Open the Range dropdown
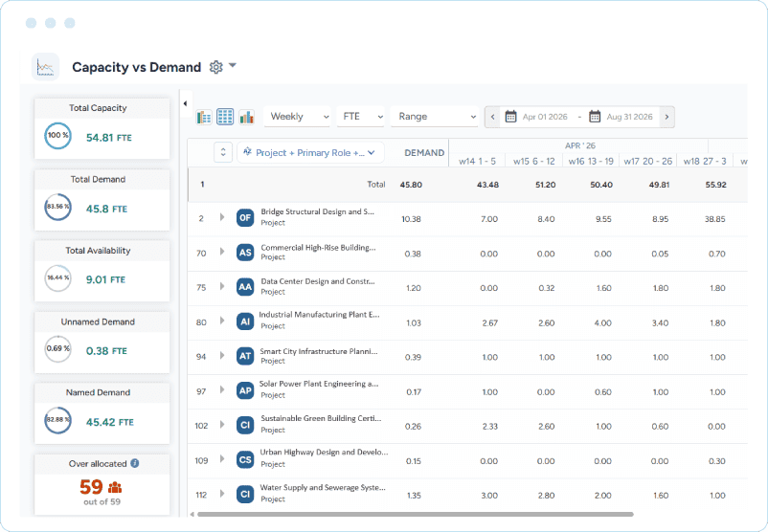 (x=435, y=117)
